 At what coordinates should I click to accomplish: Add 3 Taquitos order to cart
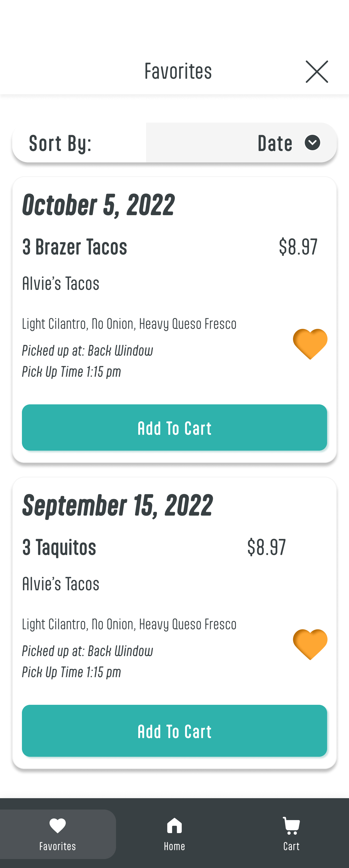pos(174,731)
